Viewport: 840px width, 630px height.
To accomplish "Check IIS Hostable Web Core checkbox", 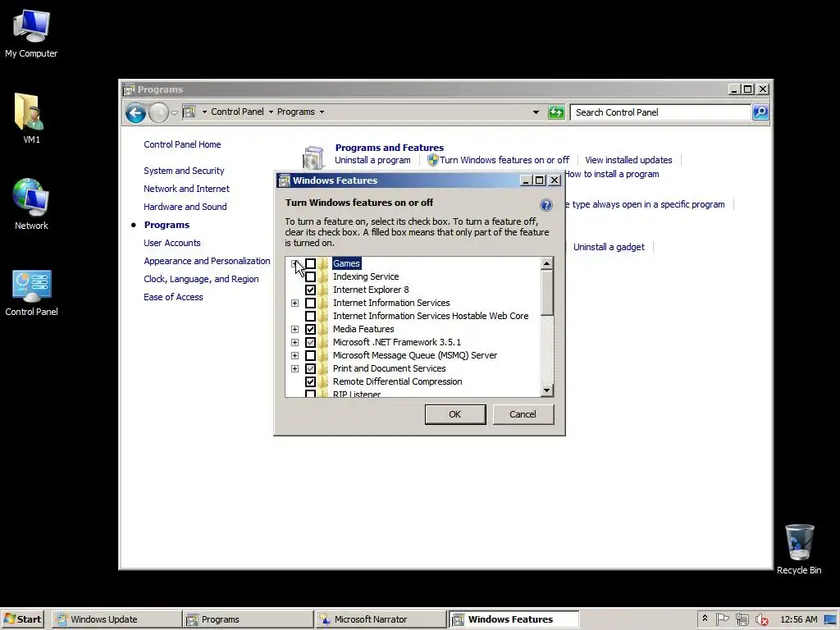I will tap(310, 316).
